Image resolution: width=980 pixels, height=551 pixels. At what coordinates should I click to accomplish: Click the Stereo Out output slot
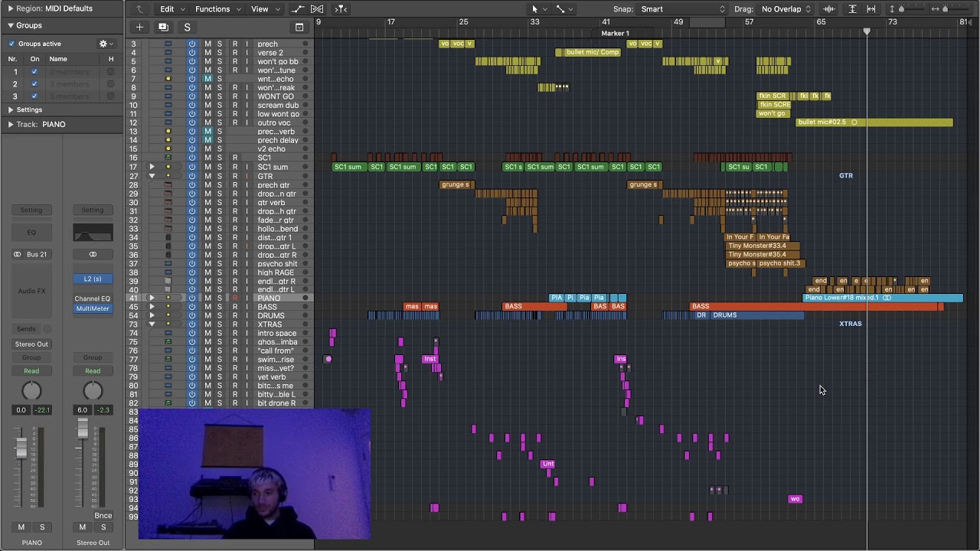pos(31,344)
